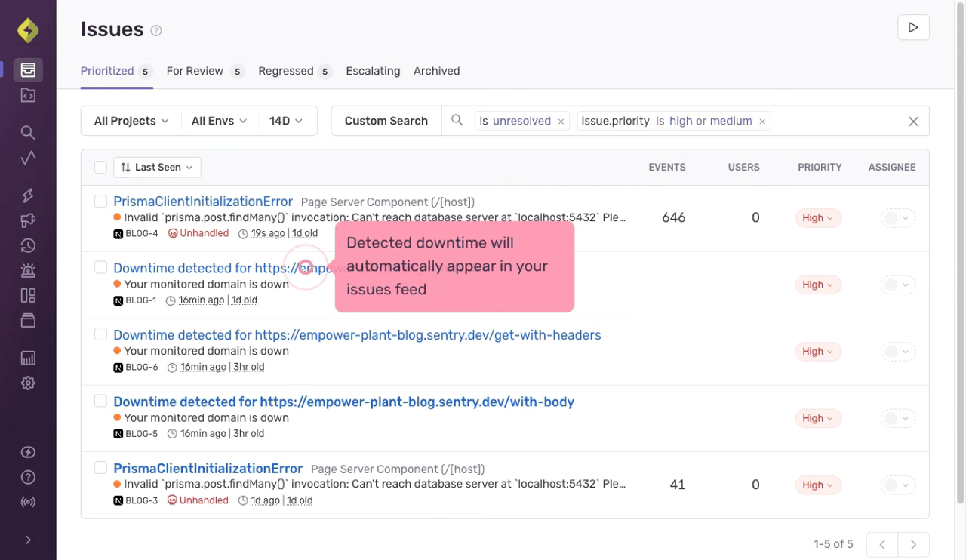The height and width of the screenshot is (560, 966).
Task: Open the sidebar zigzag graph icon
Action: click(28, 158)
